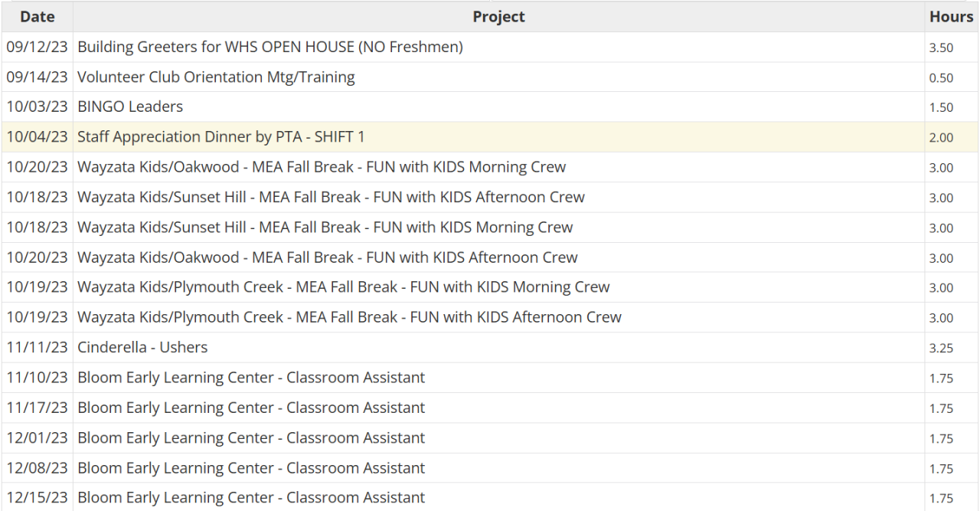Click the 3.50 hours value
This screenshot has width=980, height=511.
click(941, 47)
